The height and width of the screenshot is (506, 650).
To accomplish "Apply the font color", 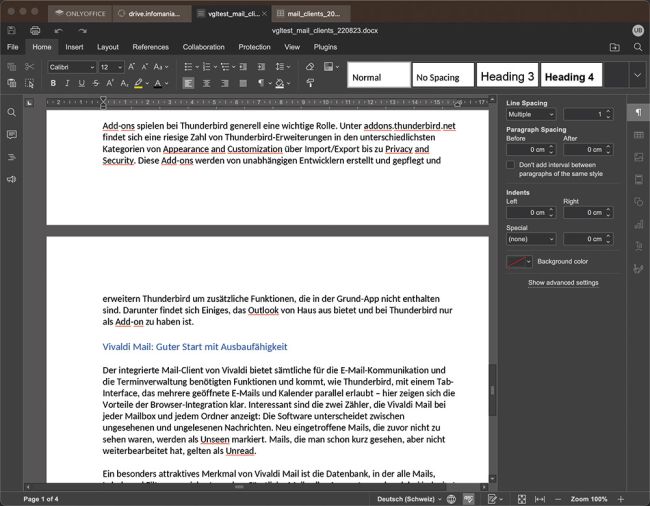I will pyautogui.click(x=158, y=83).
